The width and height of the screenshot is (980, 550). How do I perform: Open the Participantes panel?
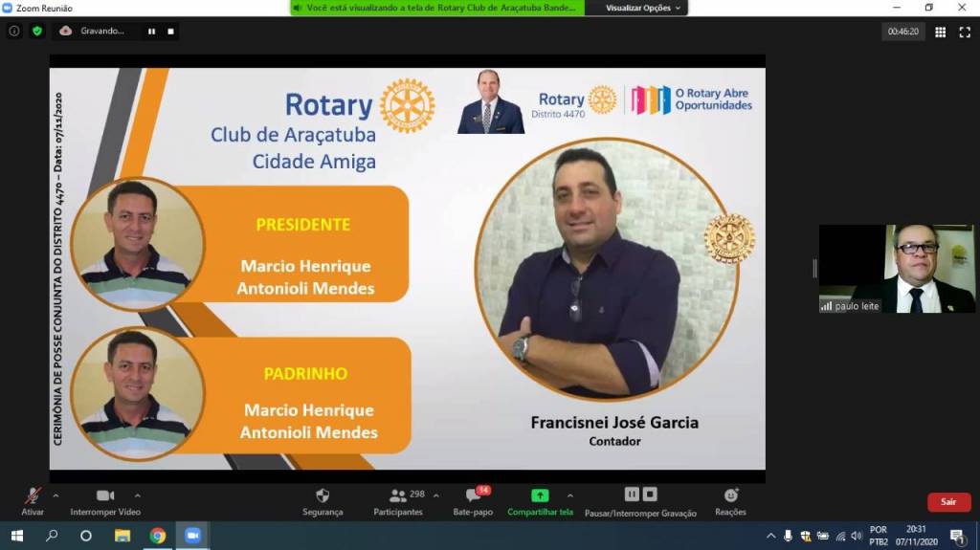(x=397, y=496)
